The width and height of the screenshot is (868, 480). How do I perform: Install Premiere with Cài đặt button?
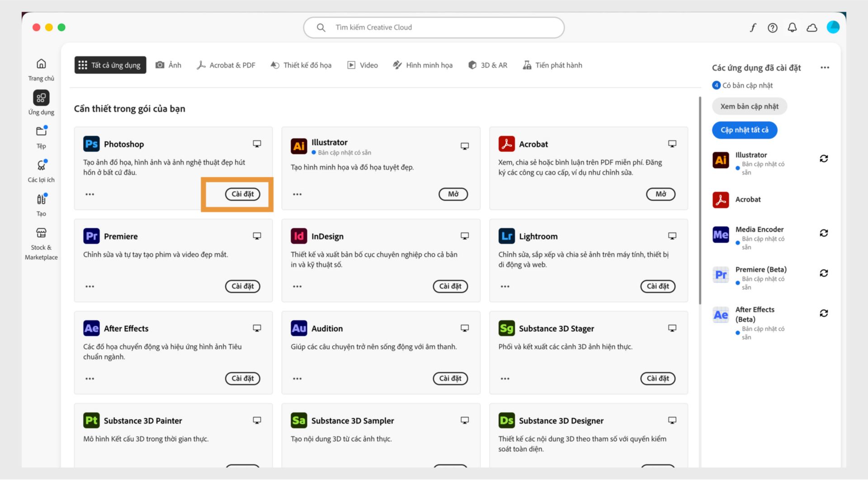point(243,287)
